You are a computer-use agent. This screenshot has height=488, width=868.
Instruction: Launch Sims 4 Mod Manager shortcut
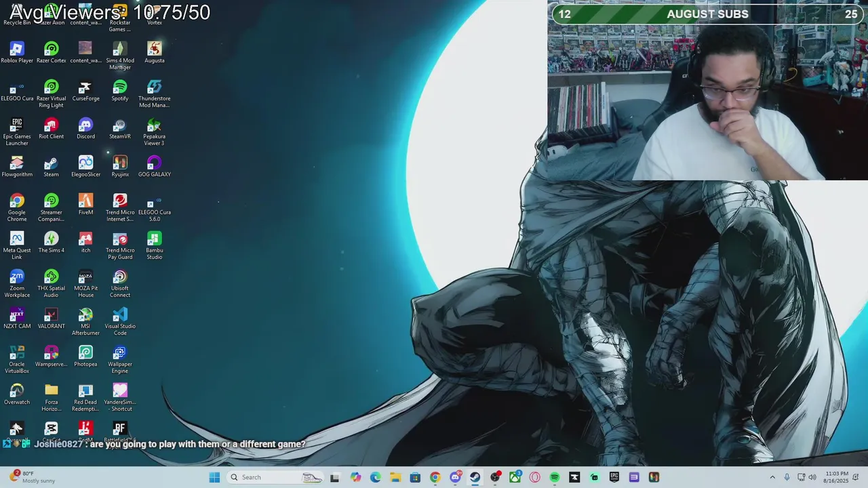(120, 56)
